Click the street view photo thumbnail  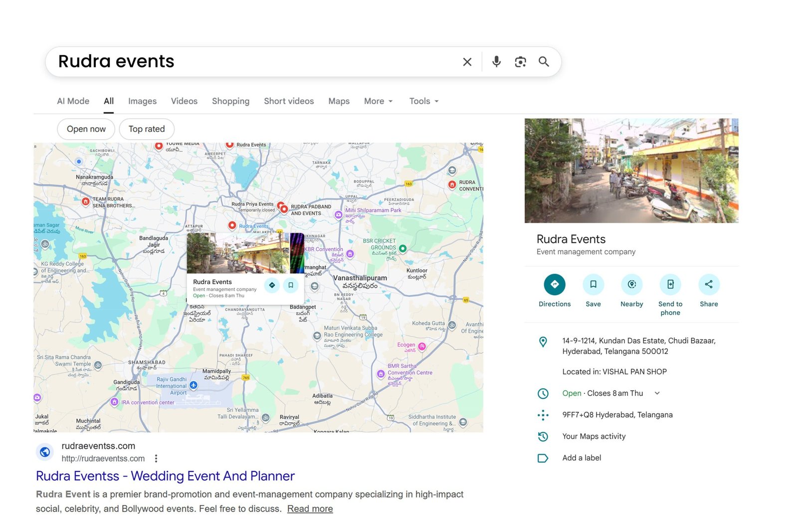pos(631,171)
